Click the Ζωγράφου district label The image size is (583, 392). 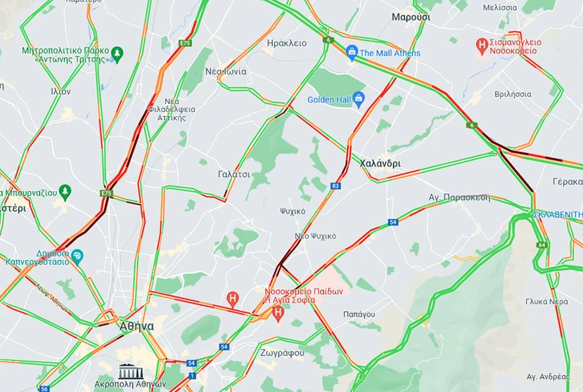pos(282,353)
